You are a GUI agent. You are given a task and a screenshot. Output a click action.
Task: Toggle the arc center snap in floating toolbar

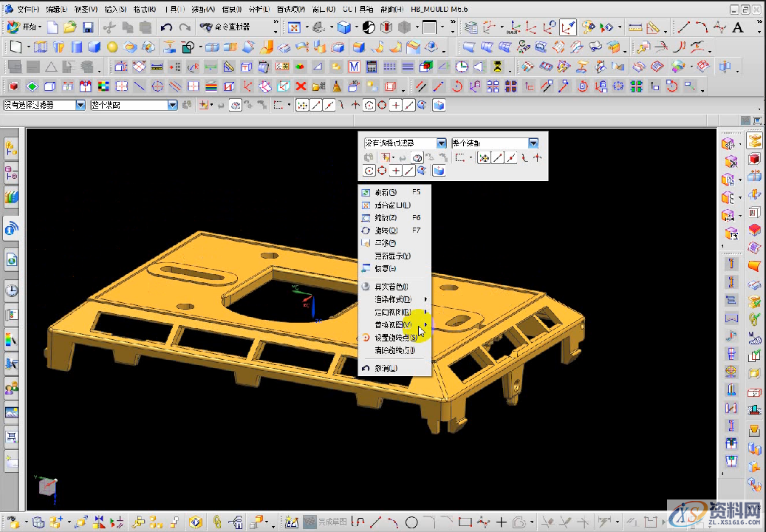point(369,171)
